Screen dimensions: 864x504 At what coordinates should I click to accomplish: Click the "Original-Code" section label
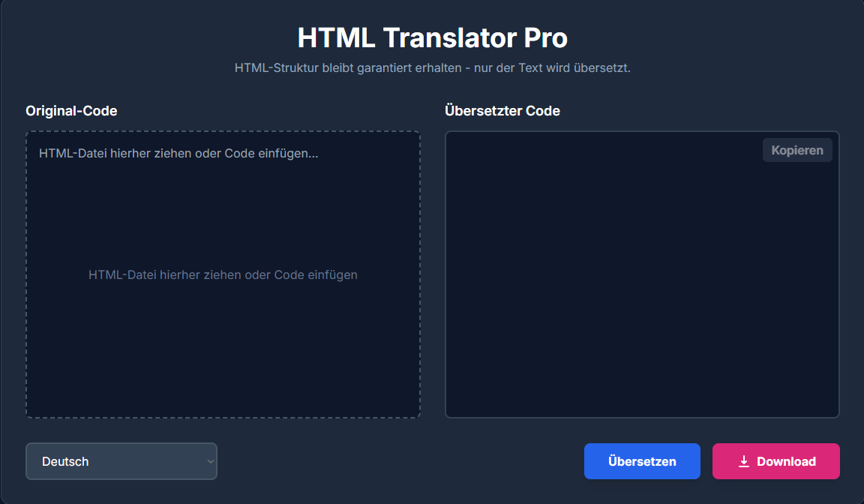71,110
